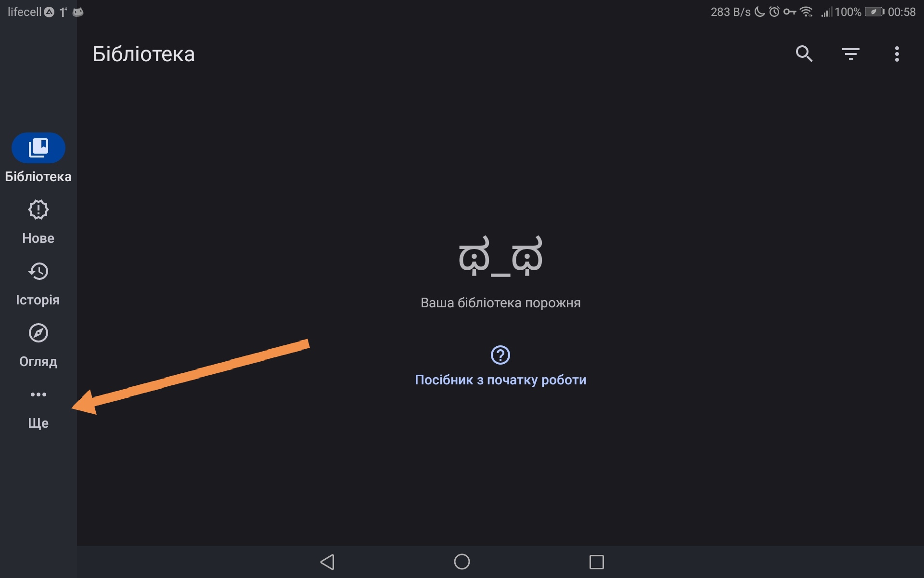Image resolution: width=924 pixels, height=578 pixels.
Task: Tap the recent apps square button
Action: 597,562
